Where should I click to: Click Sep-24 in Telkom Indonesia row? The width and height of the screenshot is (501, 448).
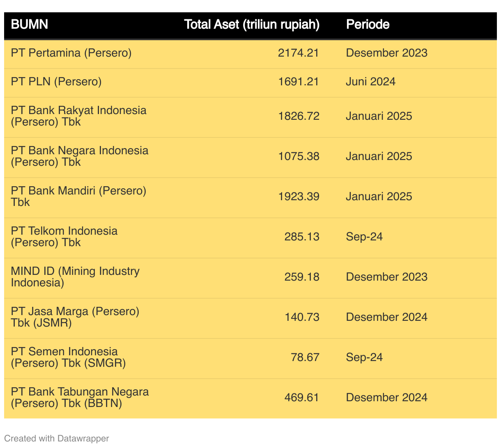tap(364, 237)
